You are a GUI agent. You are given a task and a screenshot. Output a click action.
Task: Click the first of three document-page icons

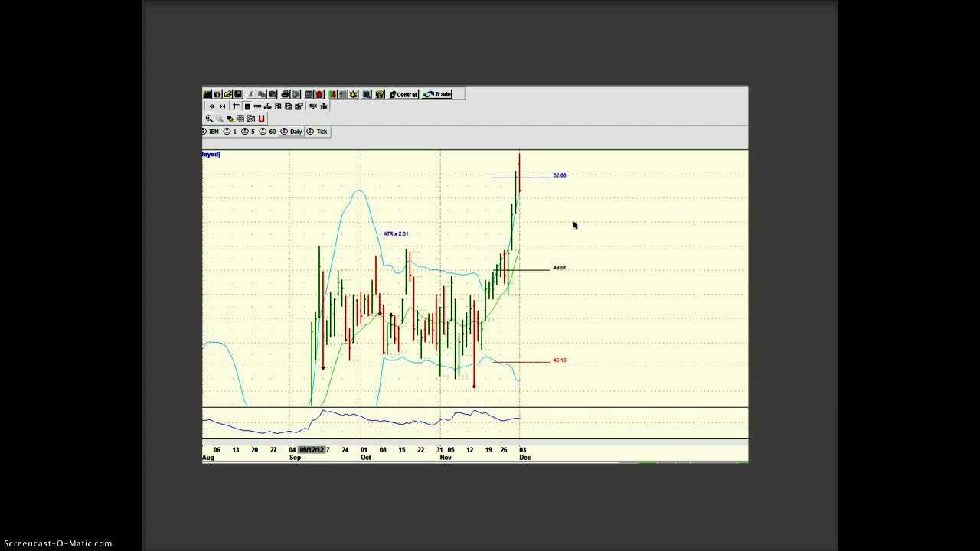278,106
